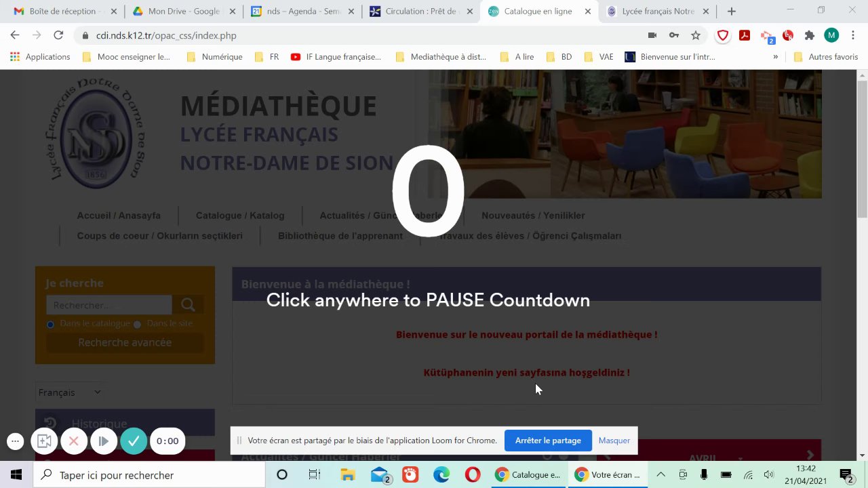The height and width of the screenshot is (488, 868).
Task: Click the Loom pause/resume recording button
Action: click(104, 441)
